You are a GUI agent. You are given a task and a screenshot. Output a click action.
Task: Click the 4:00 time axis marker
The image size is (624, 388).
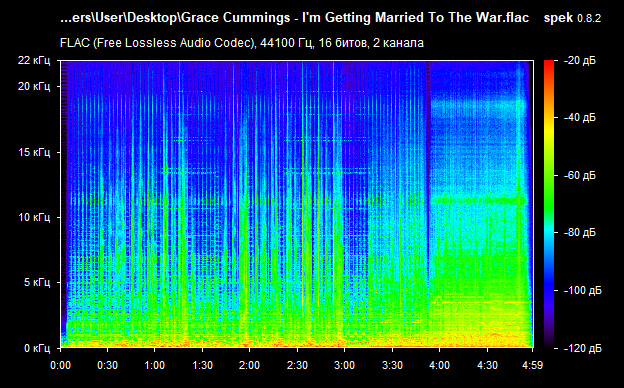click(x=439, y=365)
